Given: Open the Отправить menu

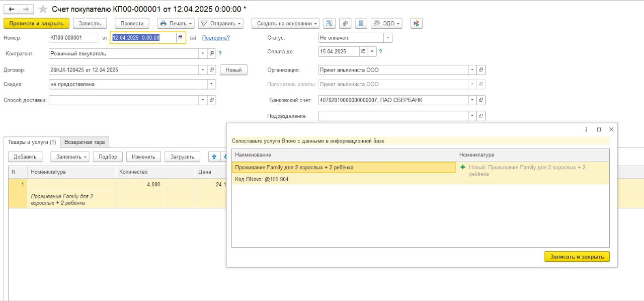Looking at the screenshot, I should 220,23.
